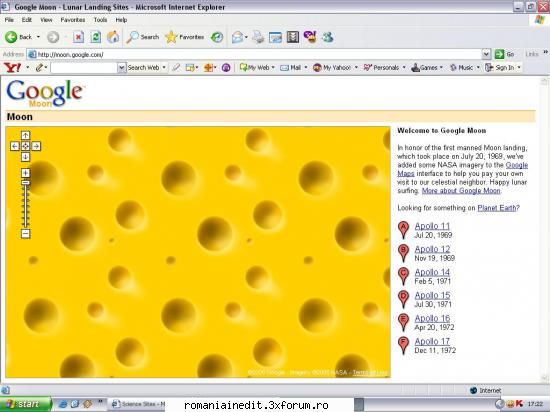Viewport: 550px width, 412px height.
Task: Pan the moon map up
Action: (25, 135)
